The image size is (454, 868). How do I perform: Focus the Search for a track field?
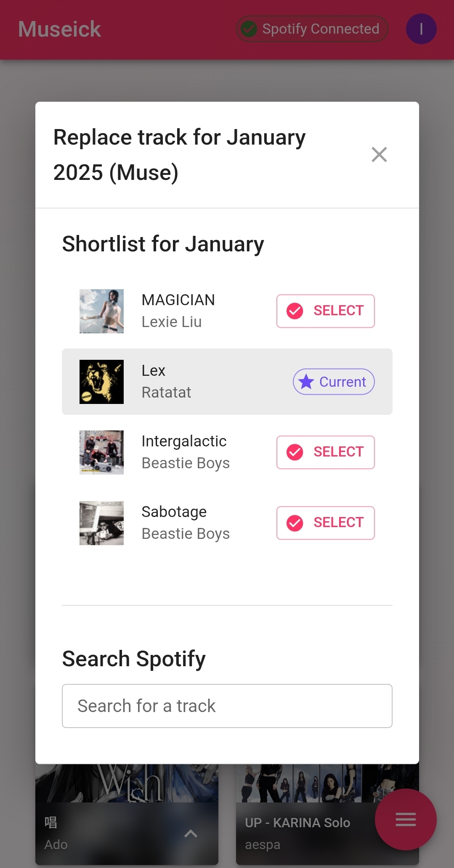pyautogui.click(x=227, y=706)
